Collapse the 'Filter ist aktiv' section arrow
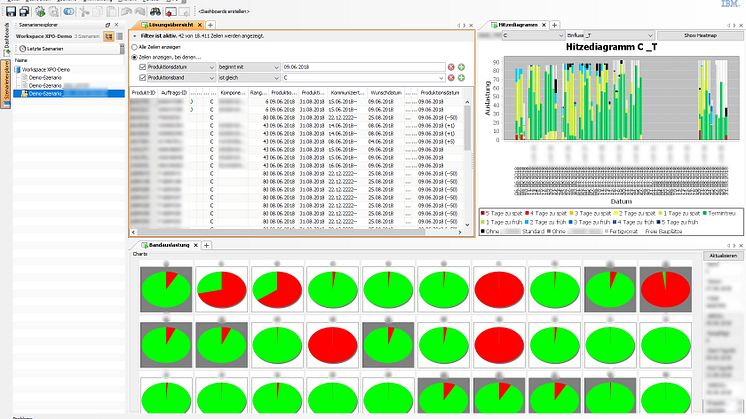The width and height of the screenshot is (746, 419). point(135,36)
